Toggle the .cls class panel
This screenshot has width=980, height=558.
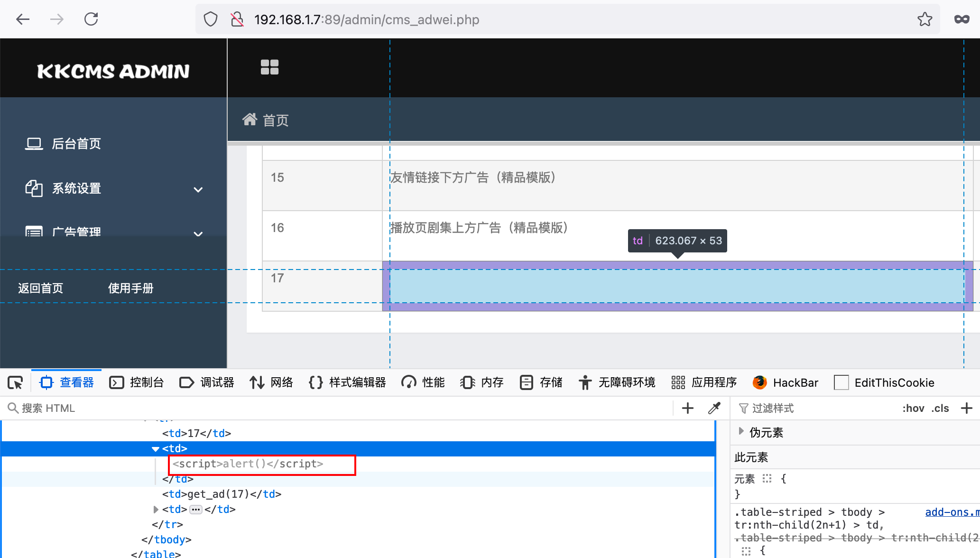(x=940, y=408)
